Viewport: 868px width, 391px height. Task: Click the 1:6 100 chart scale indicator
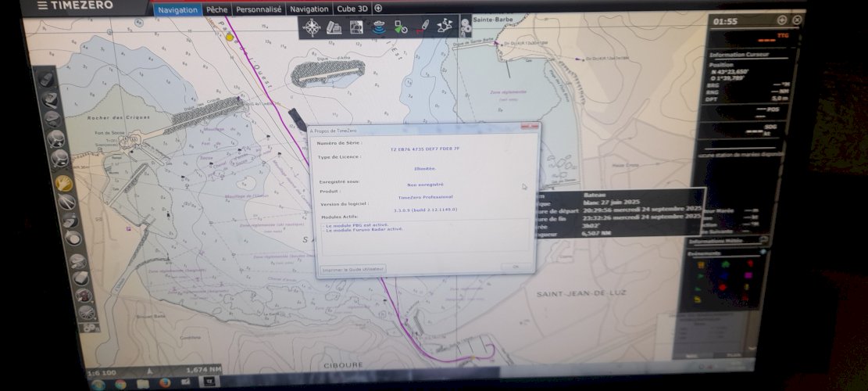pyautogui.click(x=102, y=373)
